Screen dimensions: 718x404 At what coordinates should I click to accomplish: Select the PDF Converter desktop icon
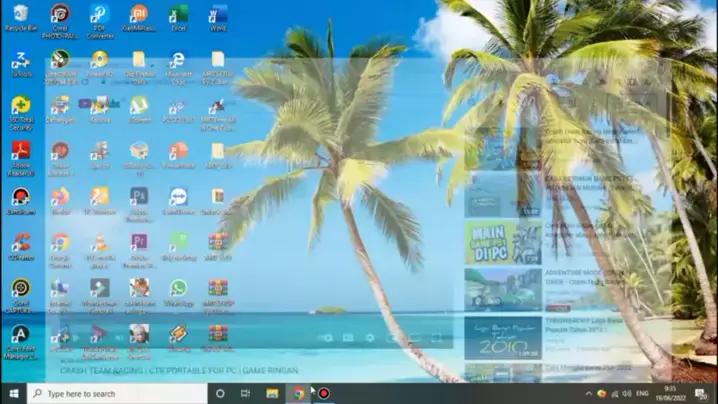tap(99, 14)
